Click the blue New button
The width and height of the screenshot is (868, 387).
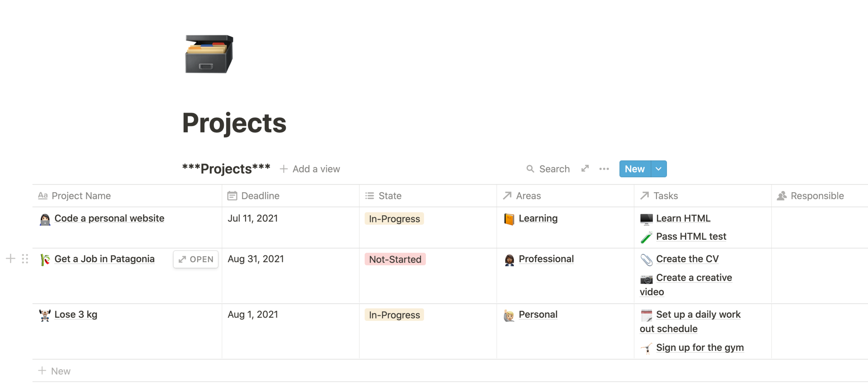[635, 169]
